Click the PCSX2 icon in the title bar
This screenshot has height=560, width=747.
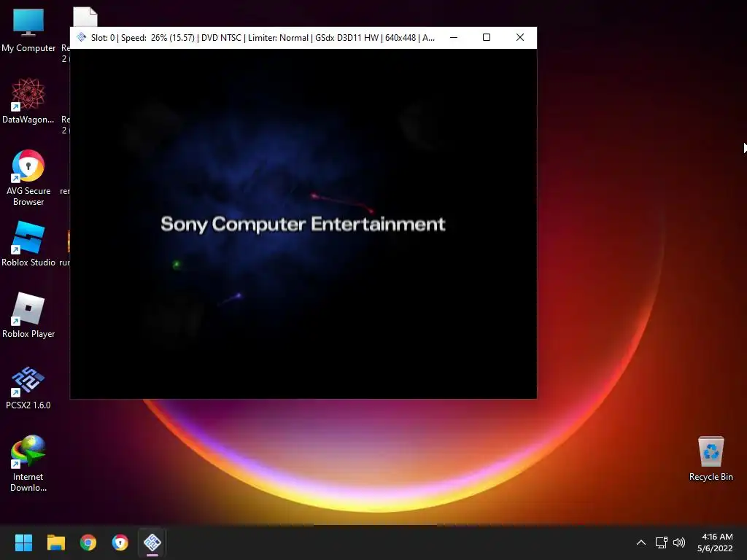[x=82, y=37]
